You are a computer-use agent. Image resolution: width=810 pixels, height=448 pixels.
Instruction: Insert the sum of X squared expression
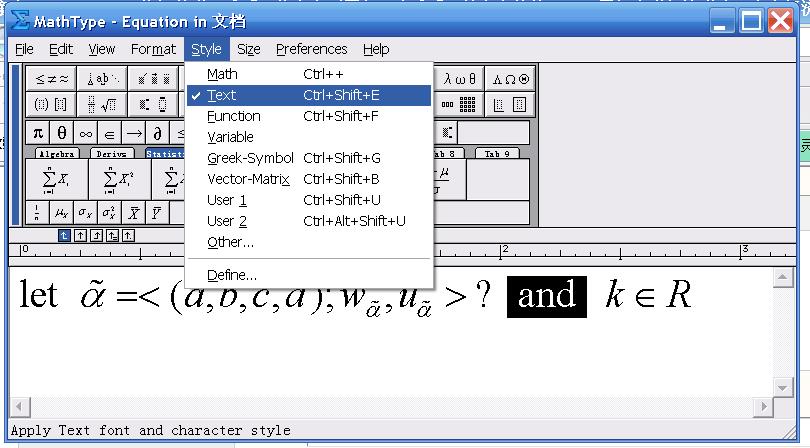(x=120, y=179)
